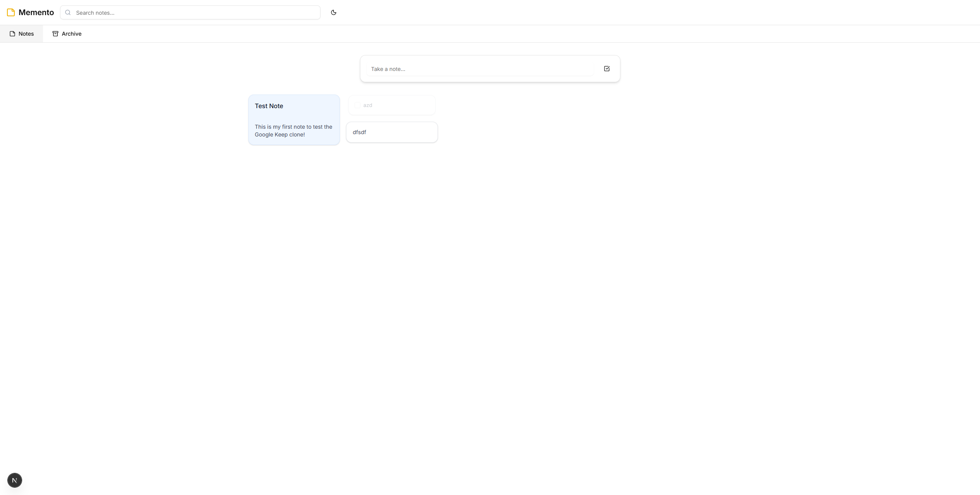
Task: Click the magnifier icon in search bar
Action: (x=68, y=12)
